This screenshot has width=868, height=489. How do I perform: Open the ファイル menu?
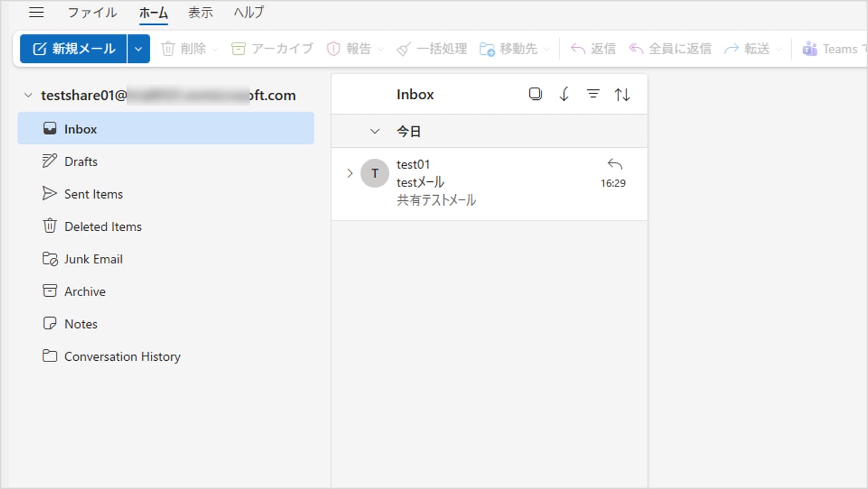(x=92, y=12)
